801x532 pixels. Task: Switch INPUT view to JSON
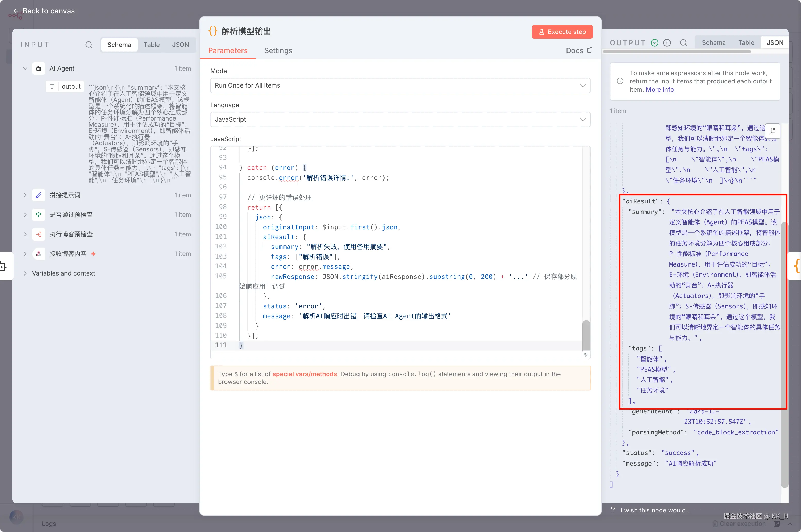180,45
